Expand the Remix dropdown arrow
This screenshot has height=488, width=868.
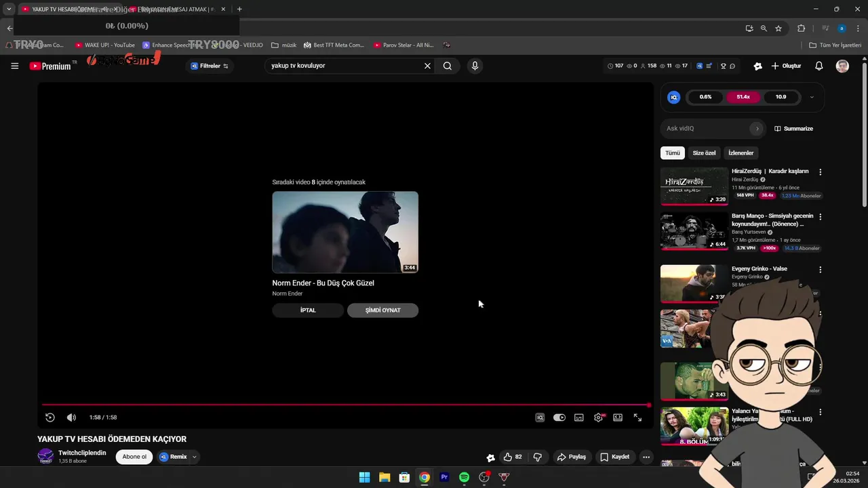click(195, 457)
